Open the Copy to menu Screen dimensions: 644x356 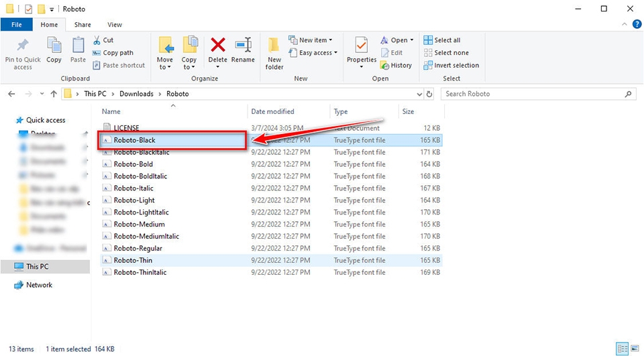tap(189, 54)
